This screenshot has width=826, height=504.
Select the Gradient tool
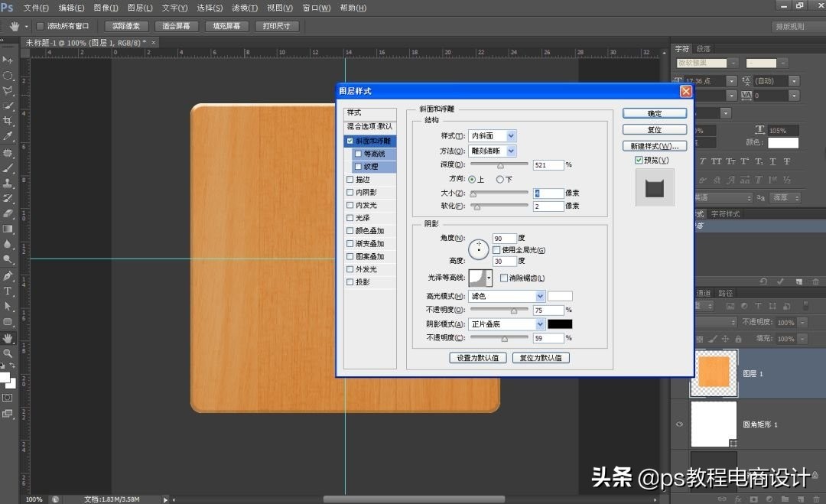click(x=8, y=229)
